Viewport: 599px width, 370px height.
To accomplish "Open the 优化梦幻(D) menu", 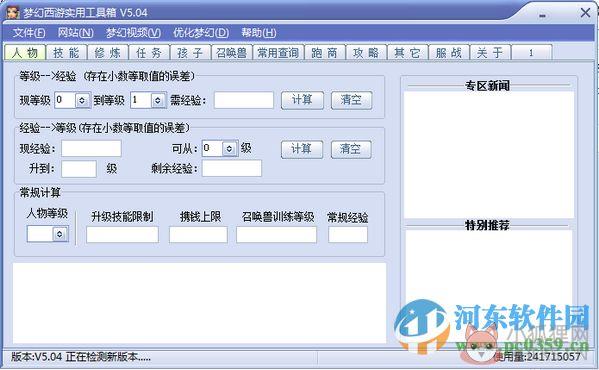I will pos(201,33).
